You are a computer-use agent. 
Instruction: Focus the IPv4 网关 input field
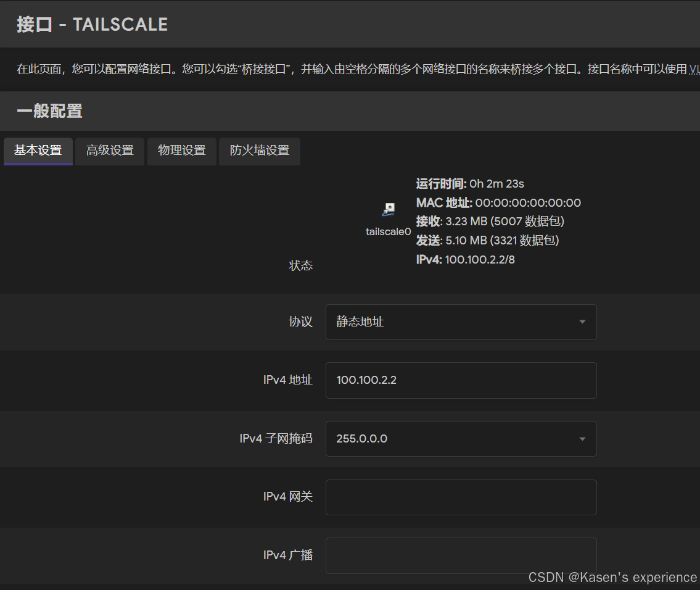point(461,497)
